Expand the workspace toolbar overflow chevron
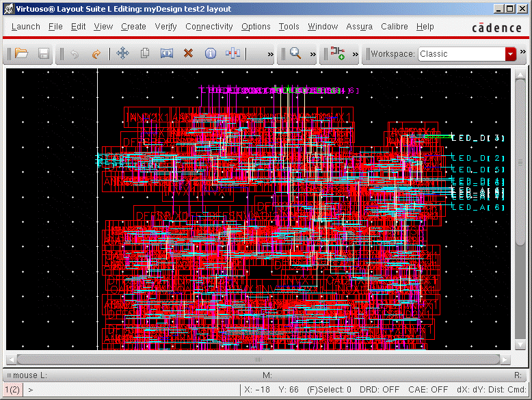The width and height of the screenshot is (532, 400). [523, 51]
